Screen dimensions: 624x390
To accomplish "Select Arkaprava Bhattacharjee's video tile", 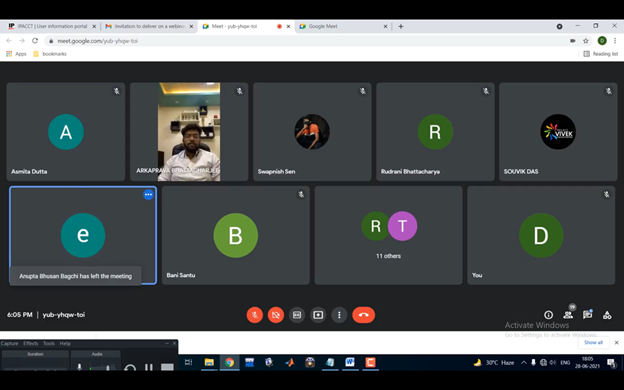I will coord(189,132).
